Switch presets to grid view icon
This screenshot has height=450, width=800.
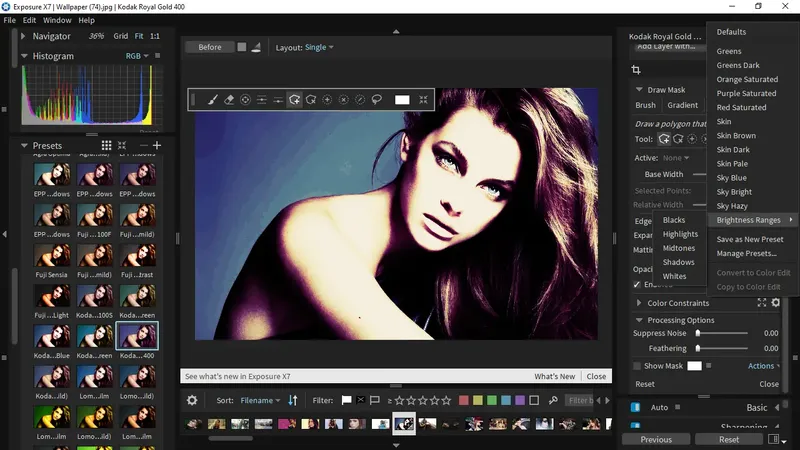pos(106,145)
